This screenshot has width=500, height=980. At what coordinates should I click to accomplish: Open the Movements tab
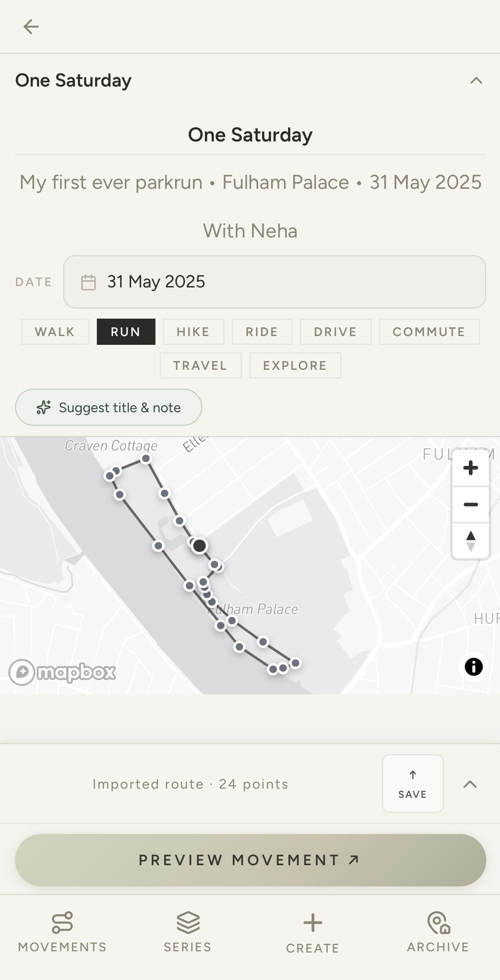[x=62, y=933]
